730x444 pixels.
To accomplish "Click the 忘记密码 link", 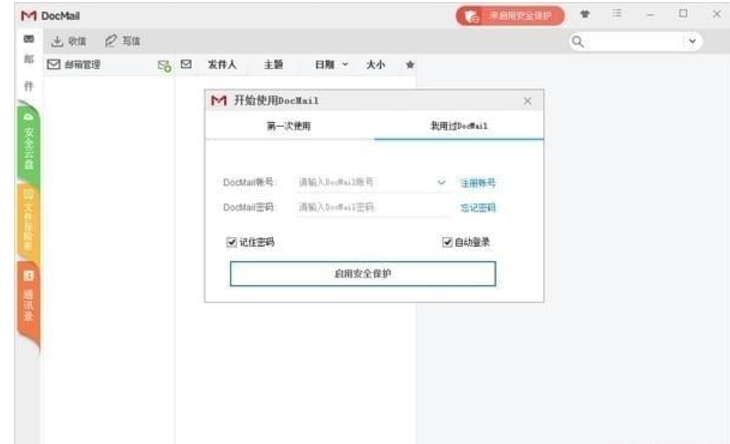I will coord(478,208).
